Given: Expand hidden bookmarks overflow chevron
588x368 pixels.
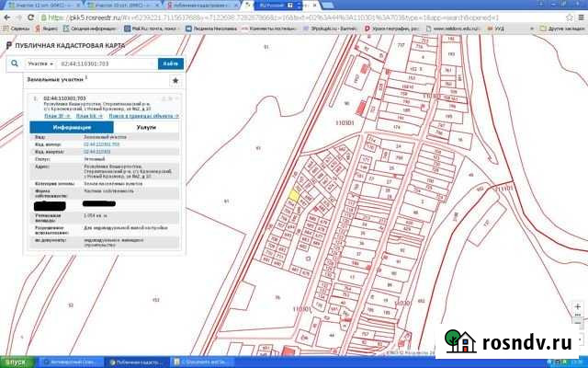Looking at the screenshot, I should [532, 29].
